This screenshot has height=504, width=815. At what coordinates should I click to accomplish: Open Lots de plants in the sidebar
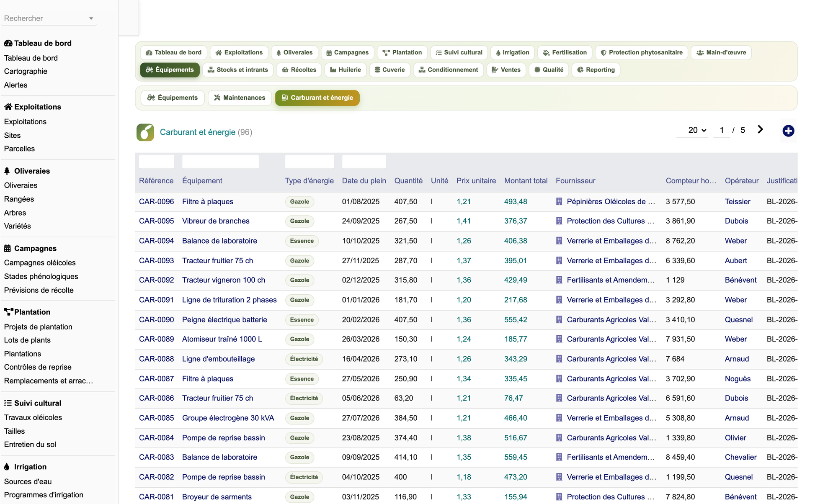click(x=27, y=340)
